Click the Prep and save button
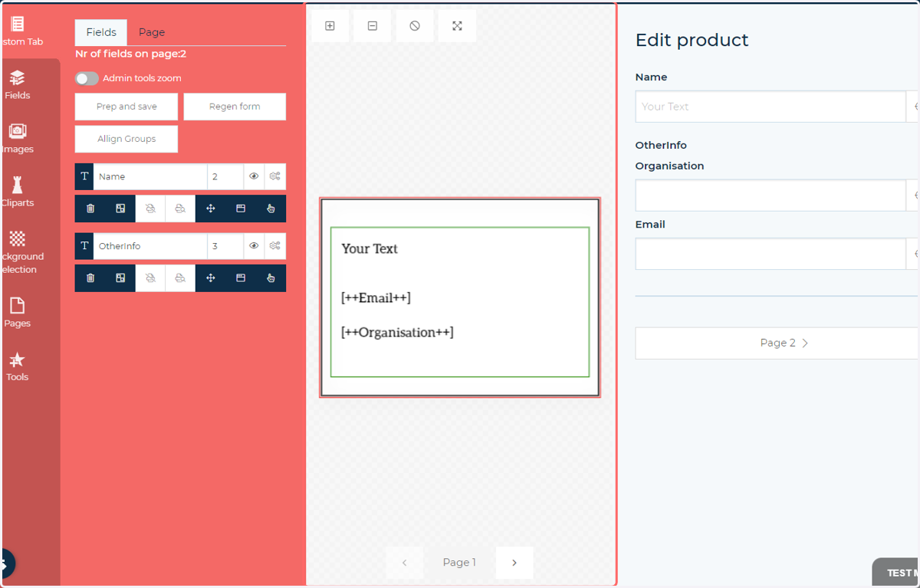The width and height of the screenshot is (920, 588). pyautogui.click(x=127, y=107)
